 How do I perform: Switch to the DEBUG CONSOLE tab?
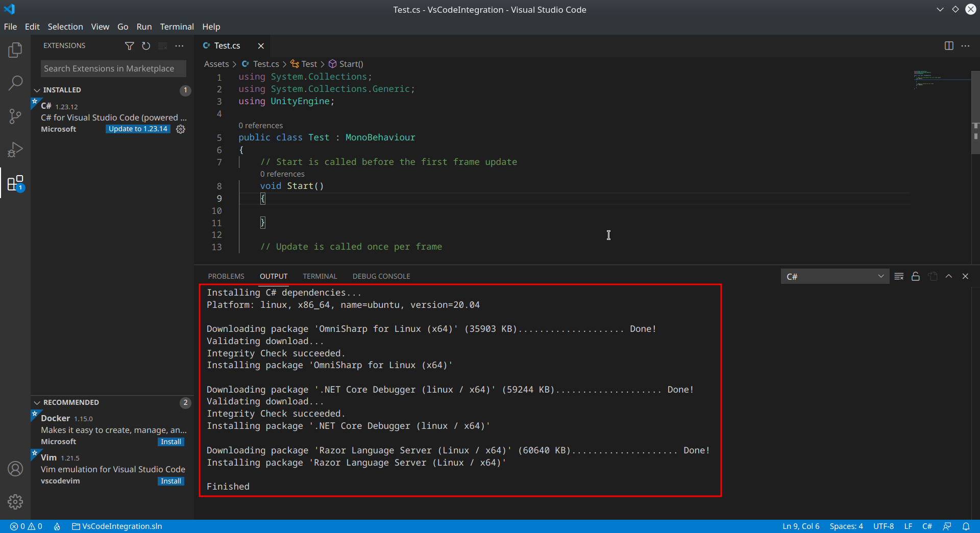pos(381,276)
